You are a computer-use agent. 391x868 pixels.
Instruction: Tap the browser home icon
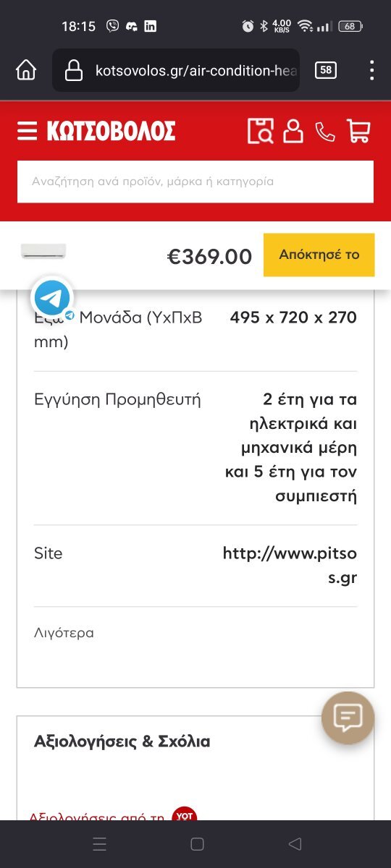(26, 70)
